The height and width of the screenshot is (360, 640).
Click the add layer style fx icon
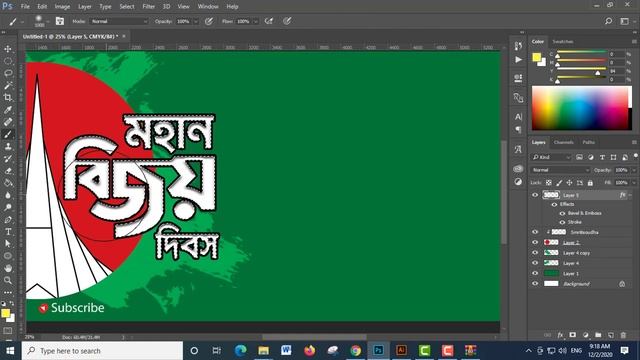coord(560,335)
